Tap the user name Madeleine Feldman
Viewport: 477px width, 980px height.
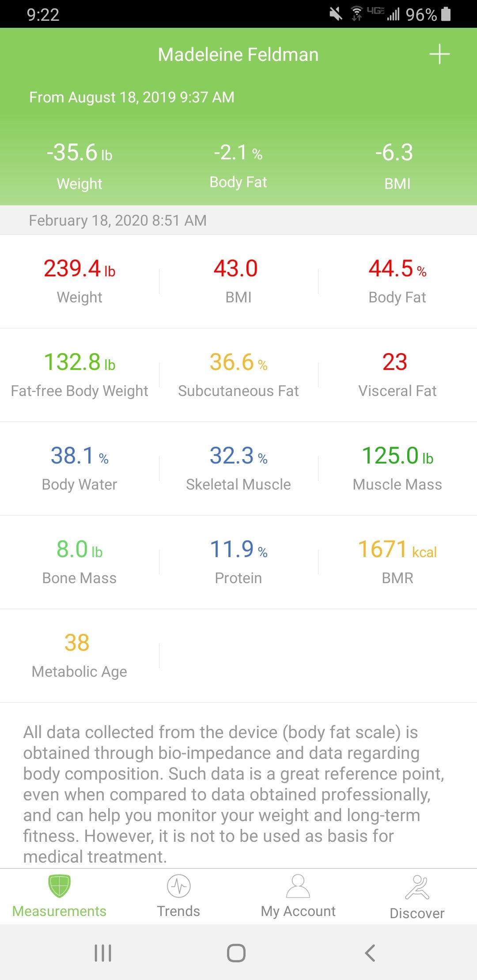(x=238, y=55)
